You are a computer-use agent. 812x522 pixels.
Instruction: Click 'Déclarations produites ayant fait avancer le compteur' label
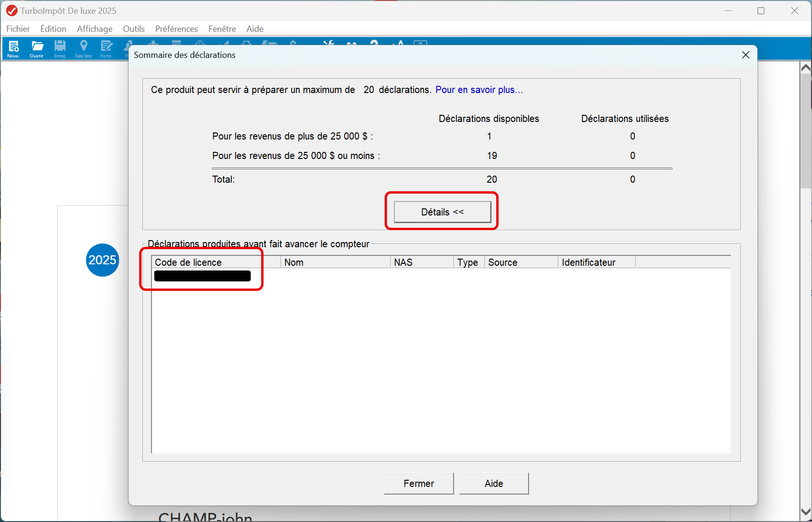(x=258, y=244)
